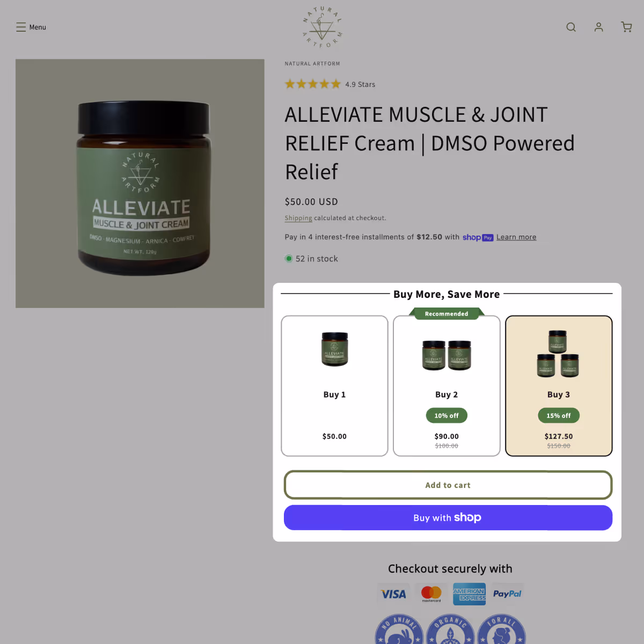Image resolution: width=644 pixels, height=644 pixels.
Task: Open the Learn more installments link
Action: [516, 237]
